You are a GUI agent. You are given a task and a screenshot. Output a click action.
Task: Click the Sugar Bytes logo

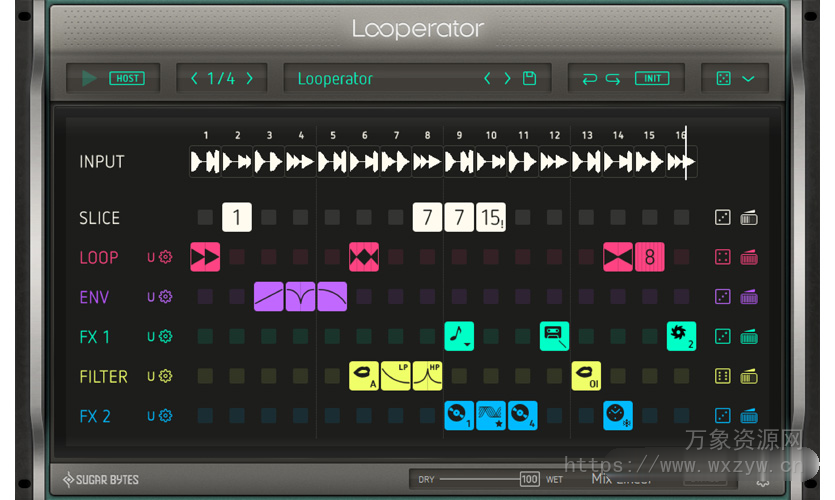(101, 480)
